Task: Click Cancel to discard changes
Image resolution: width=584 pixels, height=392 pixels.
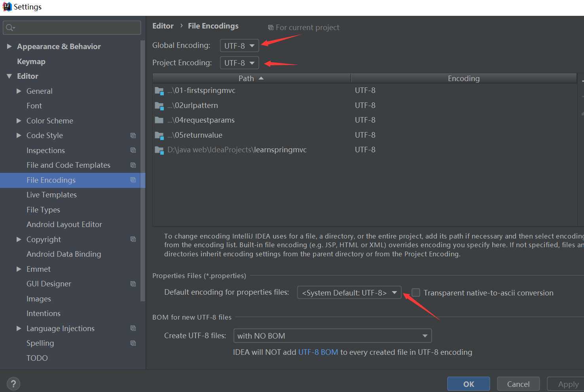Action: click(x=518, y=384)
